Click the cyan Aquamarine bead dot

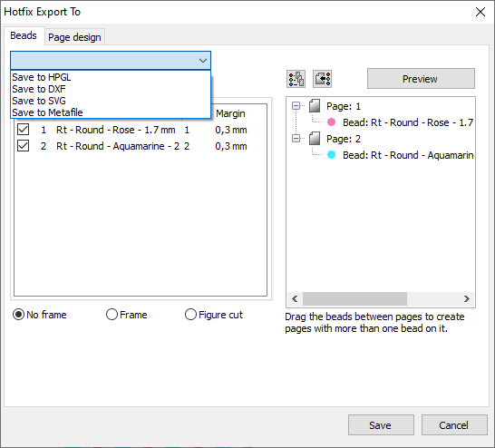[331, 155]
